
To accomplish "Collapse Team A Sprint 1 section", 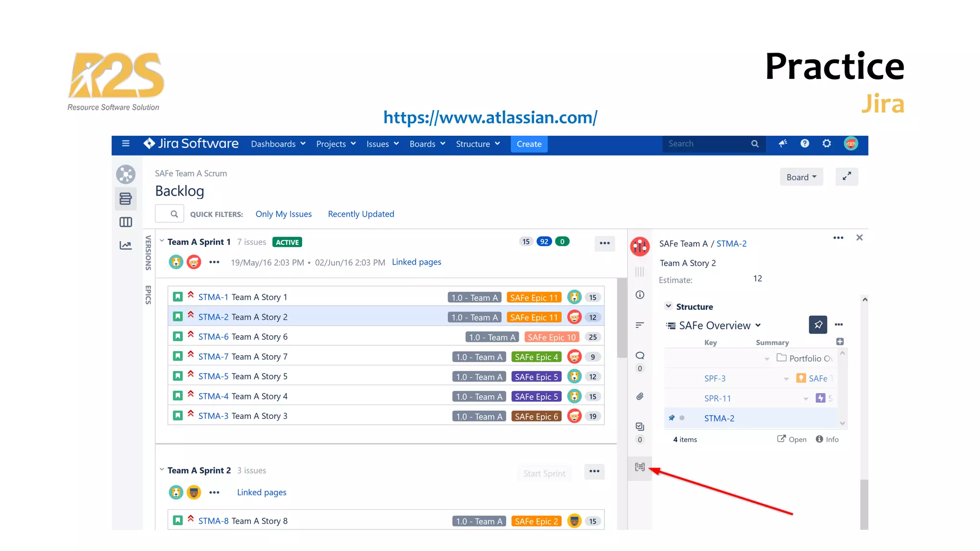I will click(162, 242).
